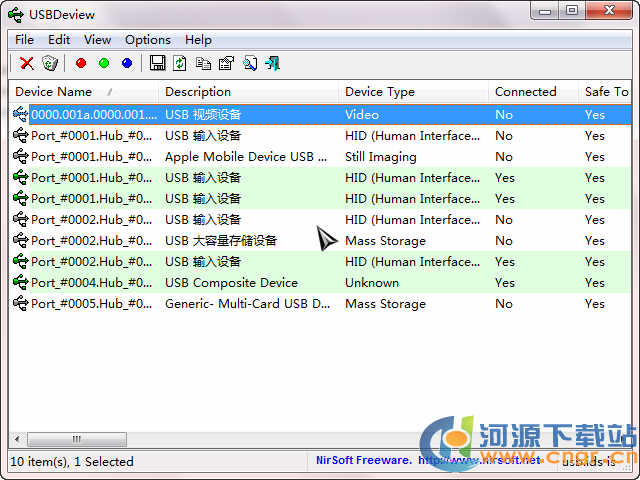The height and width of the screenshot is (480, 640).
Task: Select Port_#0005.Hub_#0... device name
Action: coord(91,304)
